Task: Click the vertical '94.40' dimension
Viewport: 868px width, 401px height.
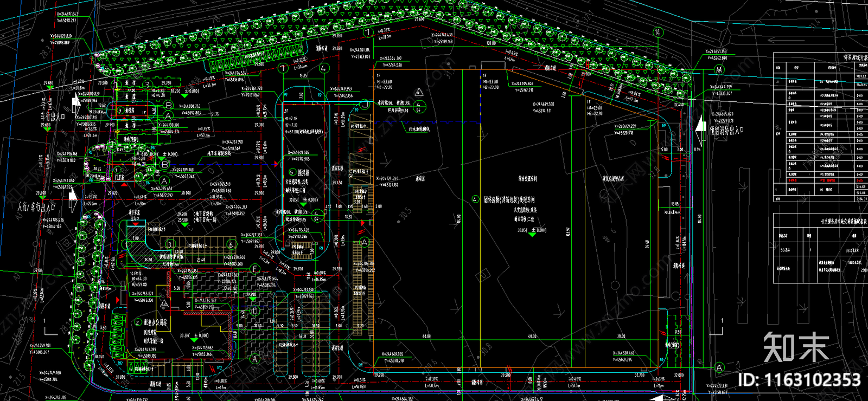Action: pyautogui.click(x=647, y=244)
